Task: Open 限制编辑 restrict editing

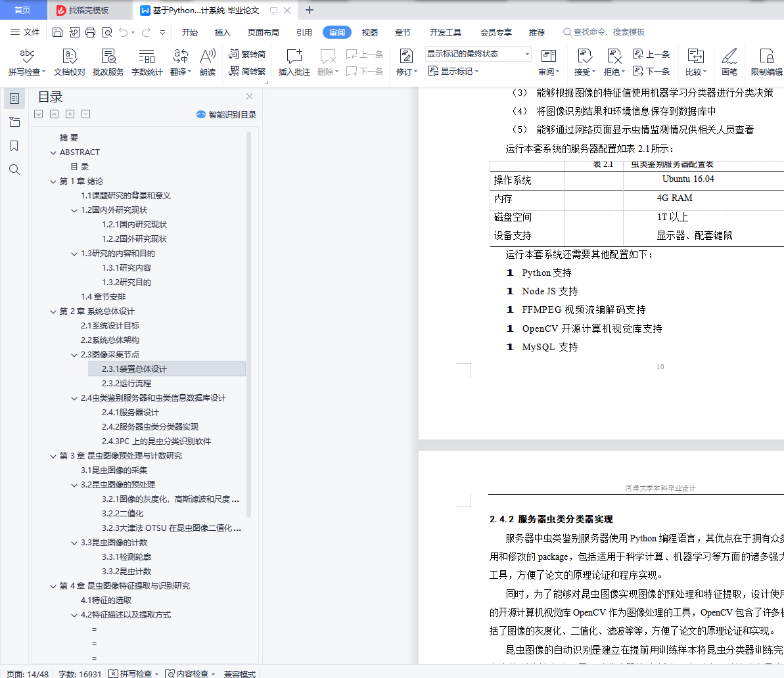Action: point(766,62)
